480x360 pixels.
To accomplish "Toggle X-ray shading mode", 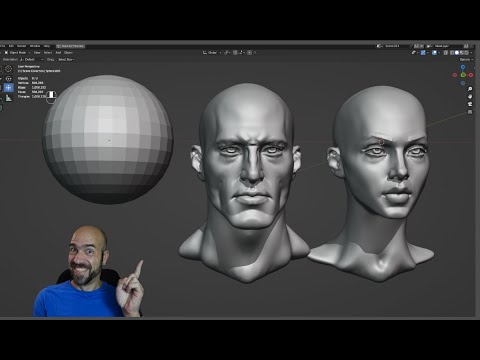I will tap(446, 53).
